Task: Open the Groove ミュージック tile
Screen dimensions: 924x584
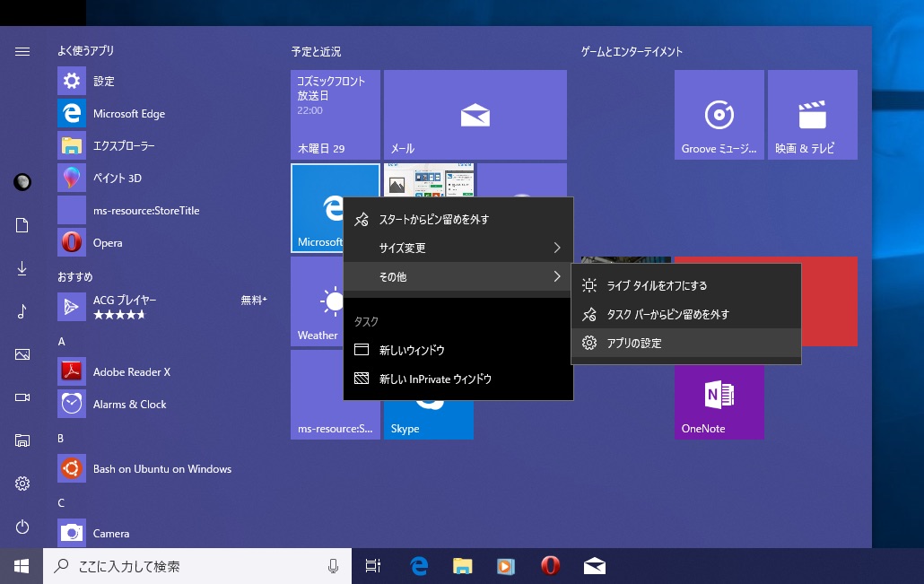Action: click(719, 115)
